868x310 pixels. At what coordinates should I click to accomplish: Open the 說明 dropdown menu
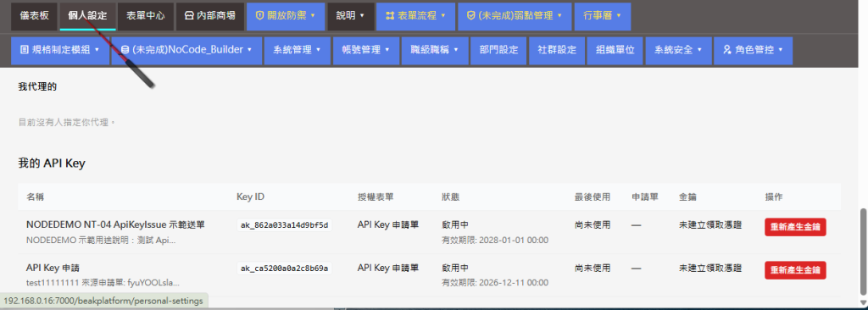(x=350, y=16)
